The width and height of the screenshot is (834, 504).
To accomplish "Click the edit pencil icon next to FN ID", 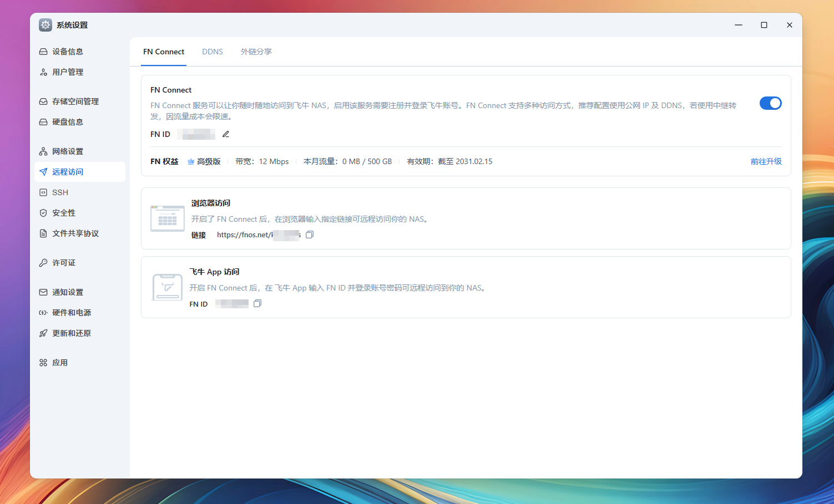I will click(225, 134).
